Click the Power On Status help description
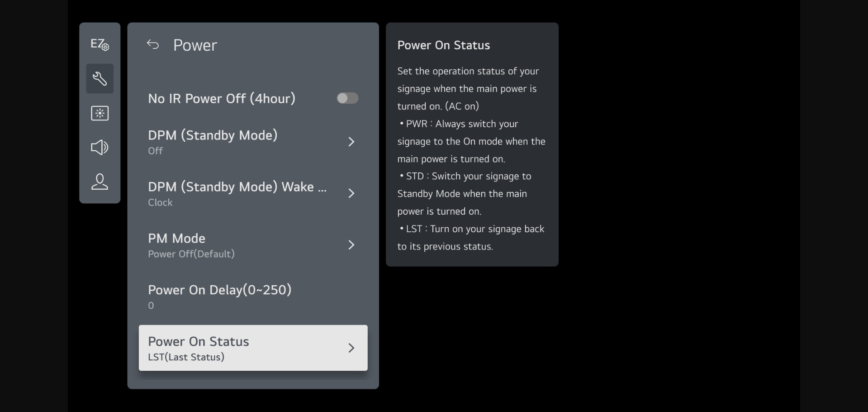The width and height of the screenshot is (868, 412). [471, 158]
